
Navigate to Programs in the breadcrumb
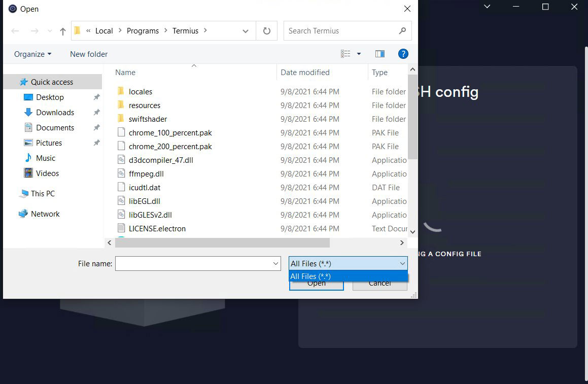pyautogui.click(x=143, y=31)
